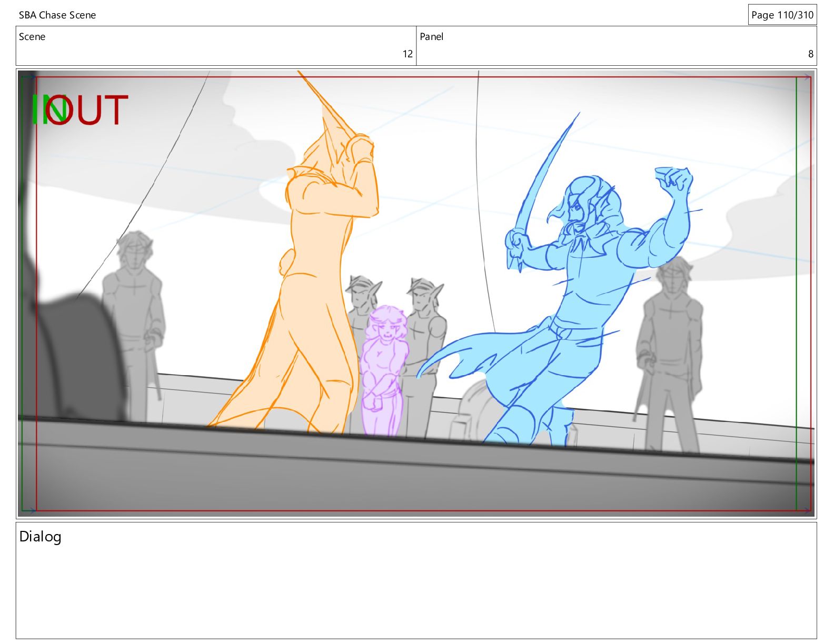
Task: Click the red 'OUT' camera marker text
Action: (86, 110)
